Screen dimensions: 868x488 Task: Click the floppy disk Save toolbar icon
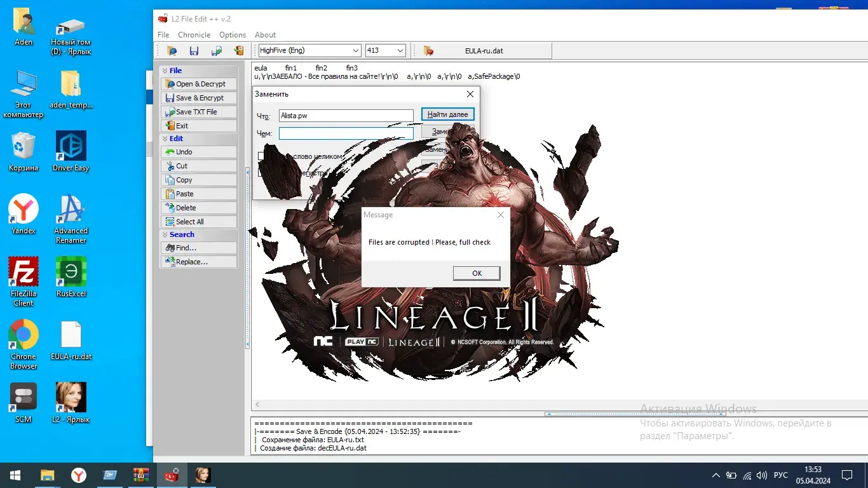click(194, 51)
